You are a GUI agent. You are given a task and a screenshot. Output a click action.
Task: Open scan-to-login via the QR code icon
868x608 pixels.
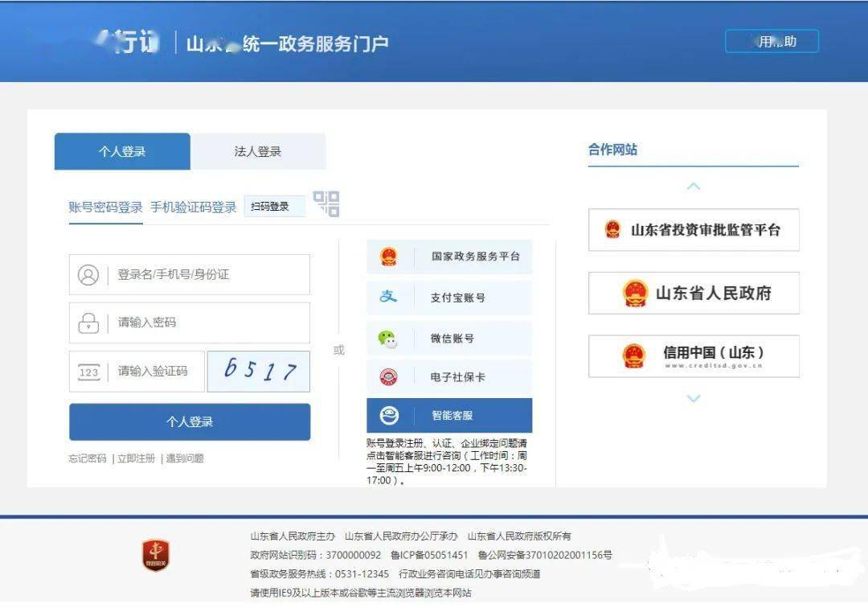pyautogui.click(x=325, y=204)
